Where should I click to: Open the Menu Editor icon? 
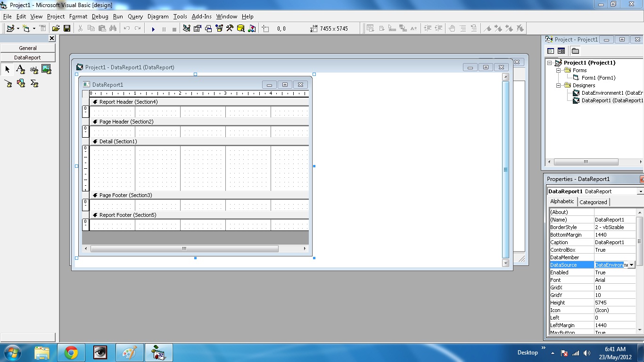pos(43,28)
